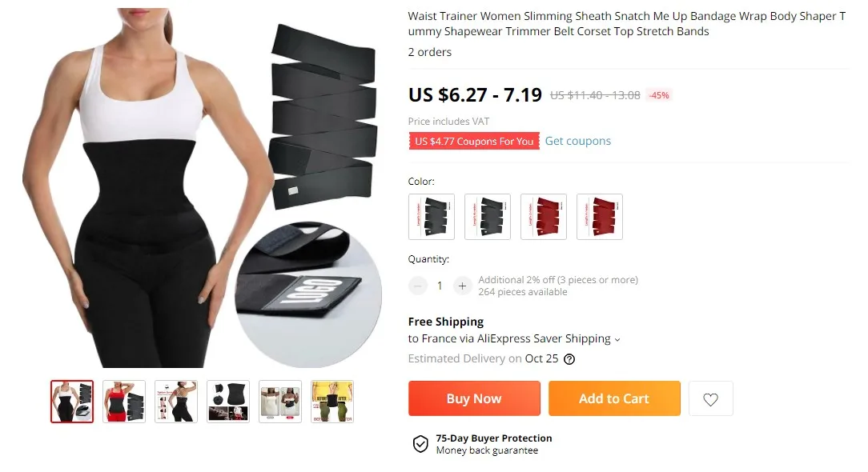Open the third product thumbnail

pos(176,401)
